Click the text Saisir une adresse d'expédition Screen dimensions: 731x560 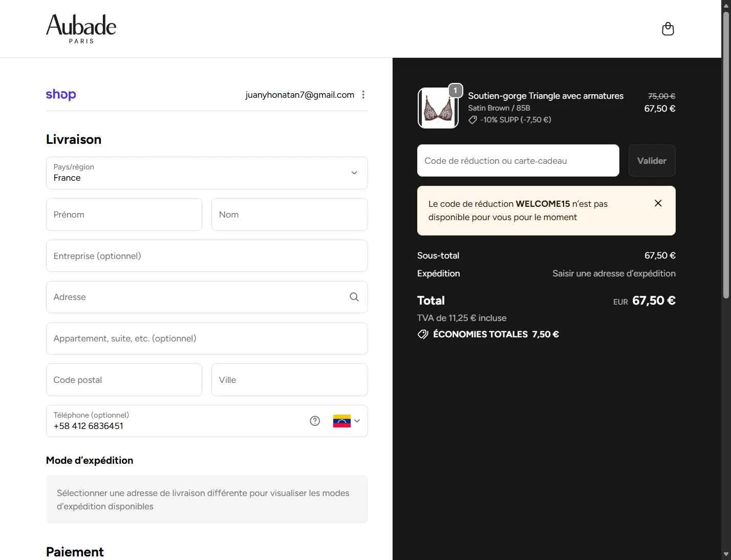[614, 273]
